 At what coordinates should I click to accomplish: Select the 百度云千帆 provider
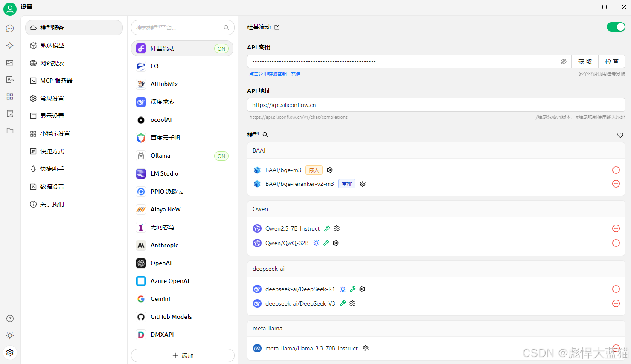[182, 138]
